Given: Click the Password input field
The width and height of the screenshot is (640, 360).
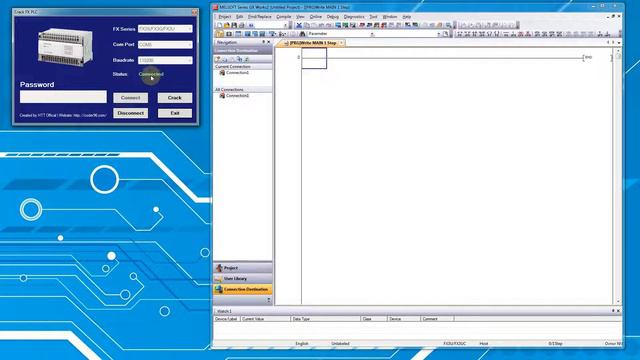Looking at the screenshot, I should click(63, 97).
